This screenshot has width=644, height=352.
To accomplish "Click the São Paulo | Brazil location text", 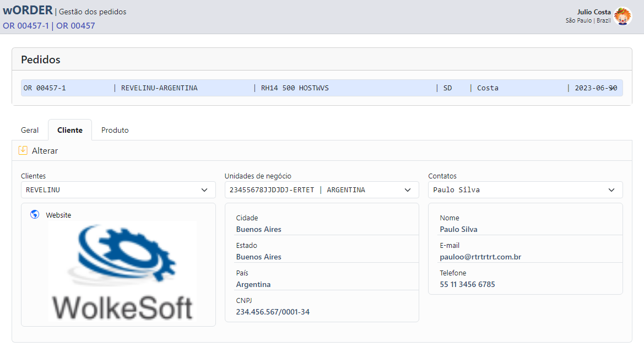I will 588,20.
